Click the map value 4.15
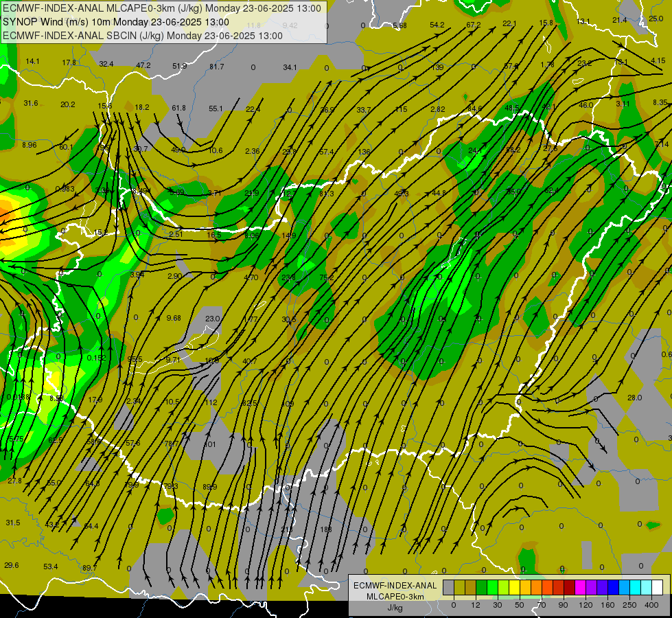 [658, 60]
